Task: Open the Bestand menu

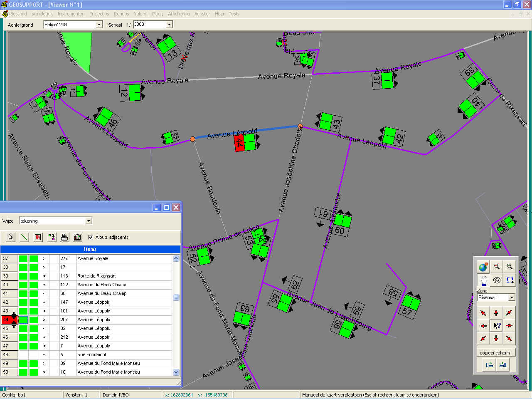Action: click(18, 14)
